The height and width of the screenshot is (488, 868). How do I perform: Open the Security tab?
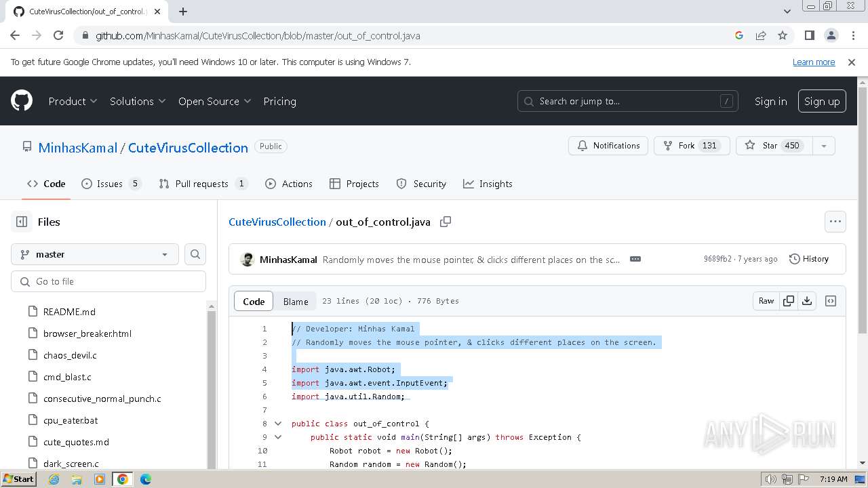pos(421,184)
